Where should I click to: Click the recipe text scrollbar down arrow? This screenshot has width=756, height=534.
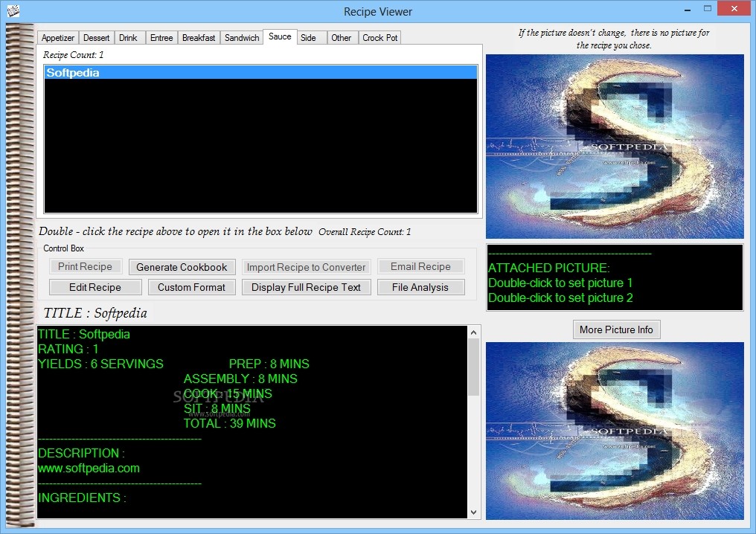473,512
